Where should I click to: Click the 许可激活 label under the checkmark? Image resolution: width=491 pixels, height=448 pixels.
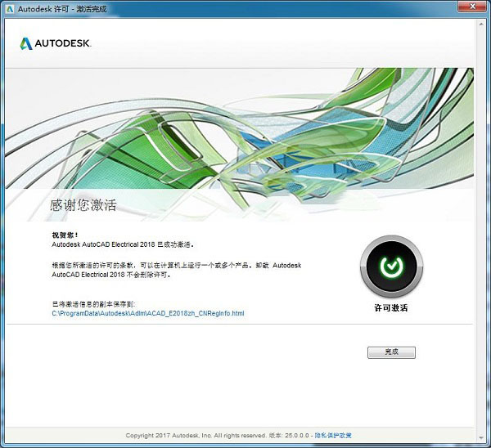(391, 308)
